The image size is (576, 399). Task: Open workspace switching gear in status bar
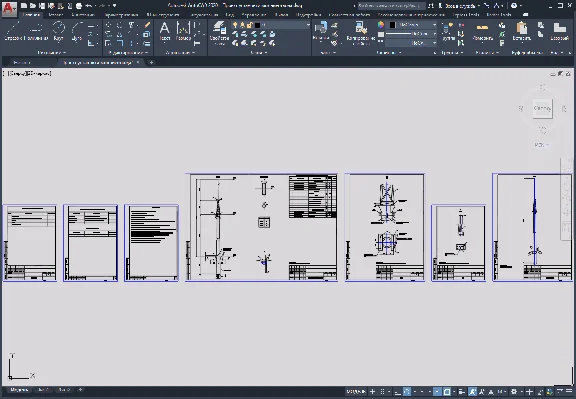pyautogui.click(x=515, y=392)
